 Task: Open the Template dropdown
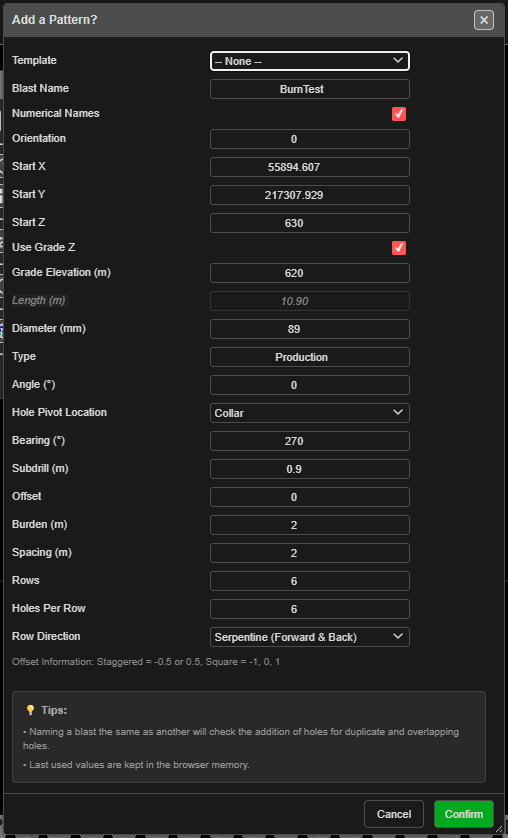pos(310,61)
